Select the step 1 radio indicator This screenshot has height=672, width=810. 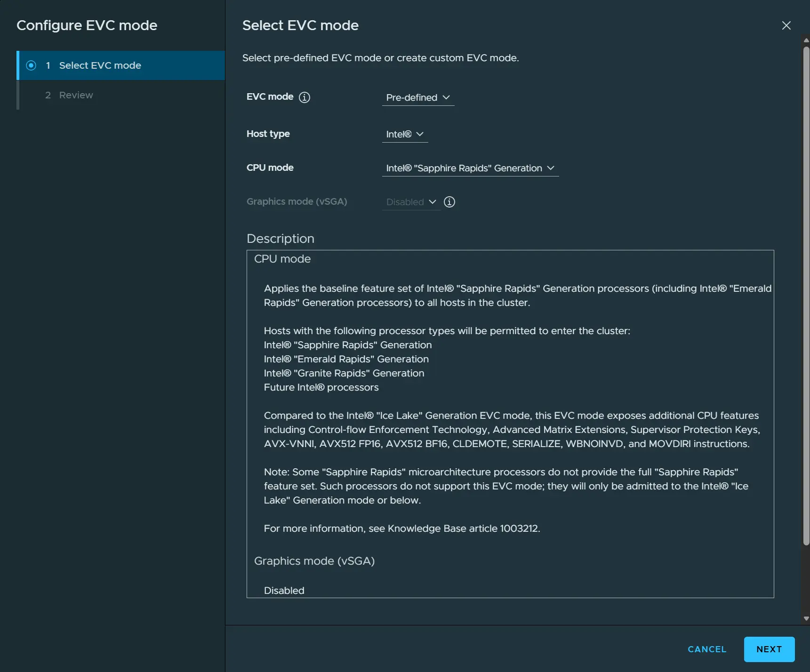(31, 65)
